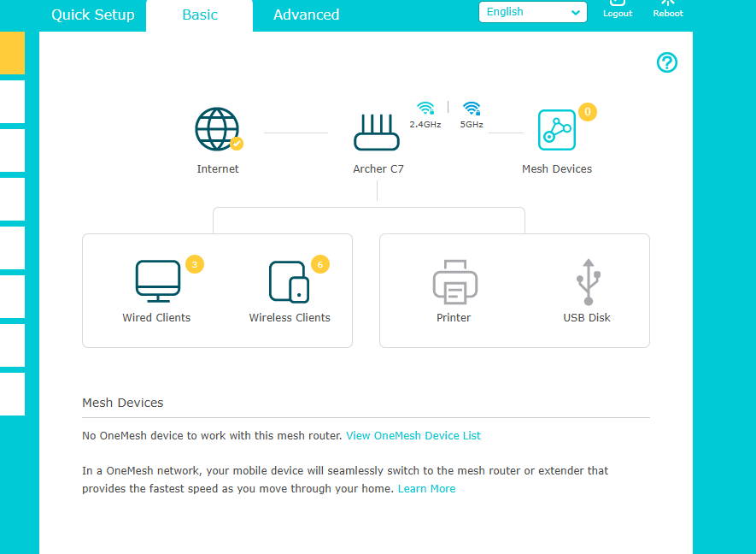This screenshot has height=554, width=756.
Task: Click the Internet label text
Action: click(x=218, y=169)
